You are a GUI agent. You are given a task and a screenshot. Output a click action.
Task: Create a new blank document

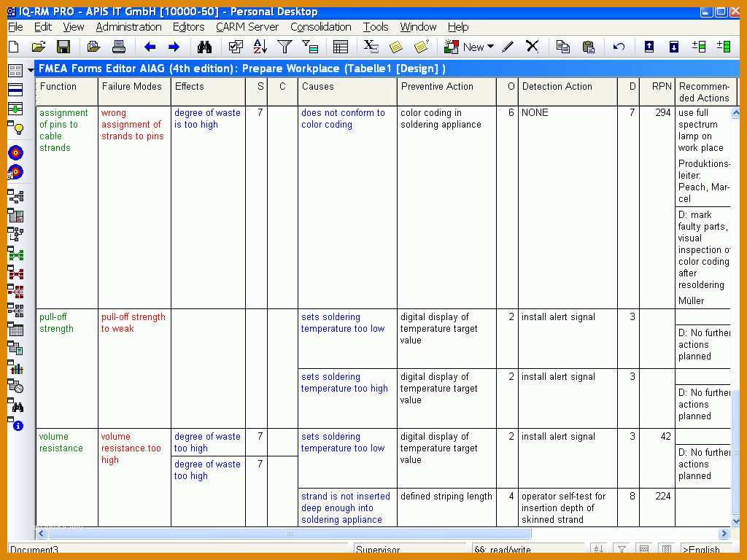[x=15, y=47]
